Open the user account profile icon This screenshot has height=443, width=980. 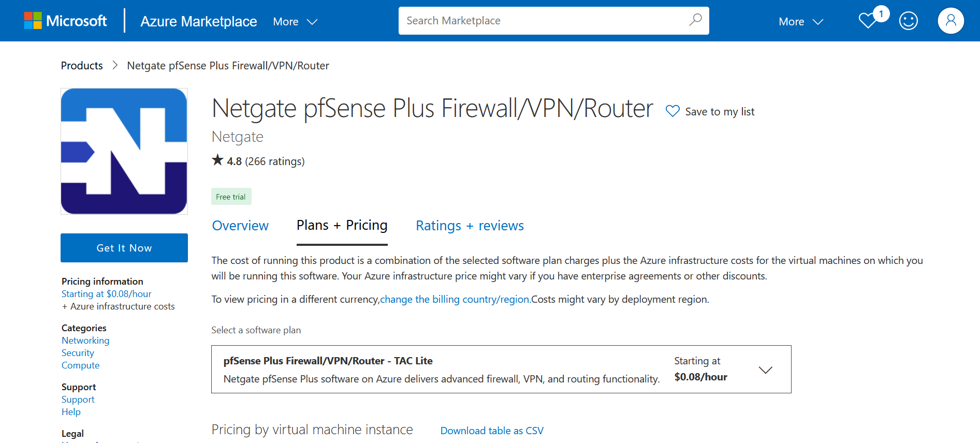click(x=950, y=21)
